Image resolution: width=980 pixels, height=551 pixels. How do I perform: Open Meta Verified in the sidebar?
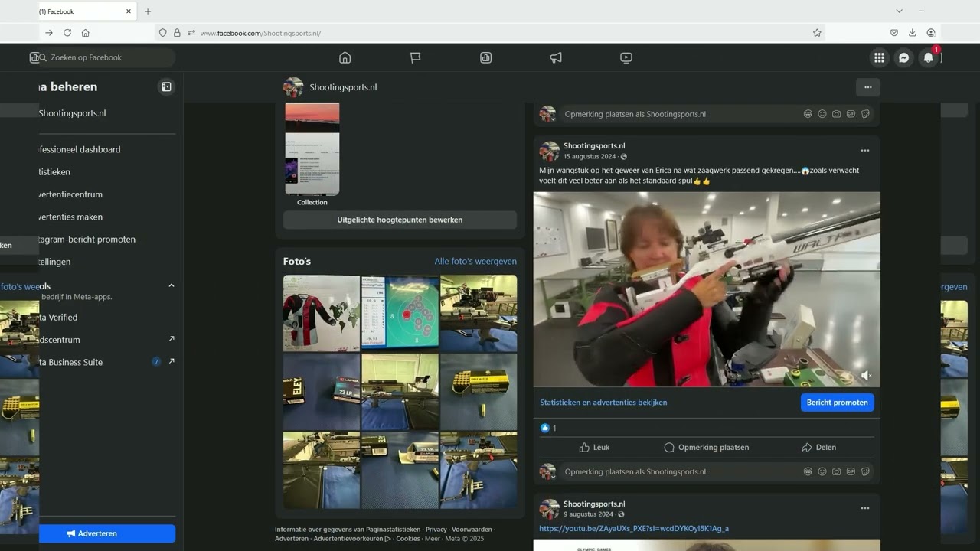point(58,317)
